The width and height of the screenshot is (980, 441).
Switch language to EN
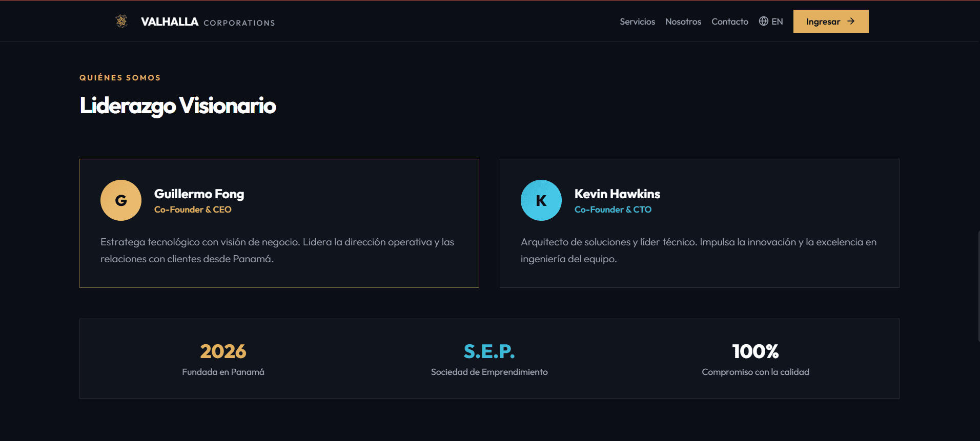click(771, 22)
